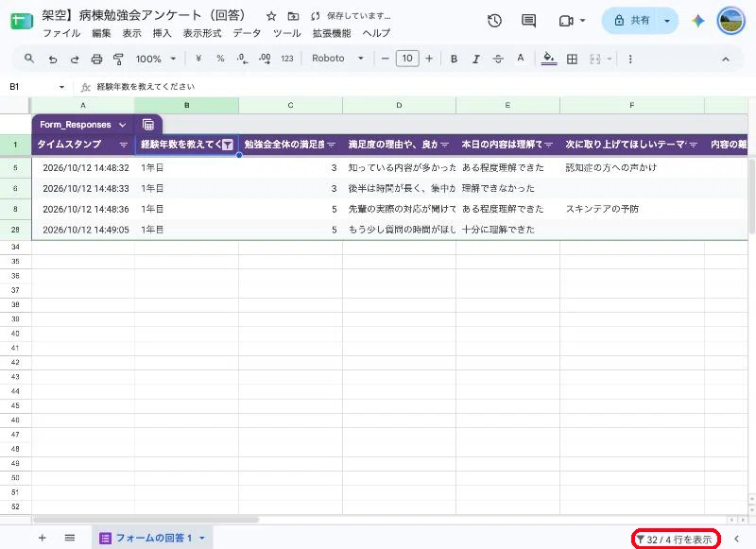Image resolution: width=756 pixels, height=549 pixels.
Task: Apply percent number format
Action: (220, 59)
